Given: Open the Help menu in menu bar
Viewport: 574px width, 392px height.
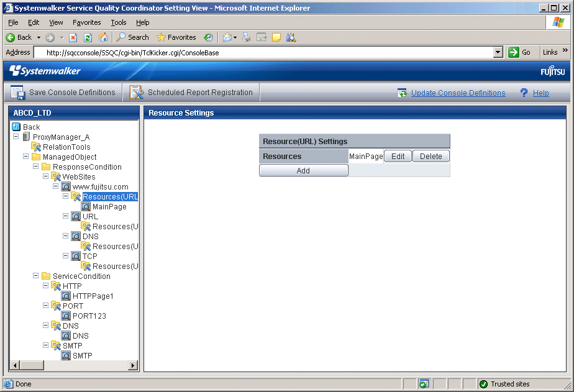Looking at the screenshot, I should (x=143, y=22).
